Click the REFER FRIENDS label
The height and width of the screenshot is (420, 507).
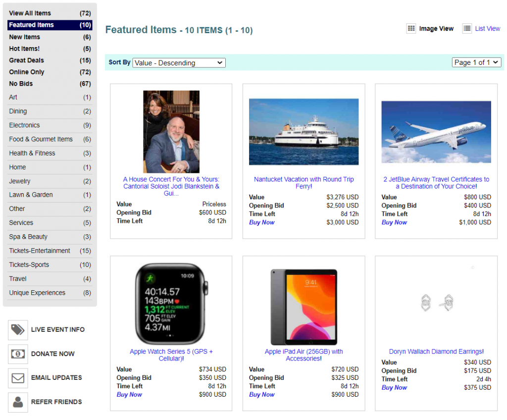[x=56, y=402]
